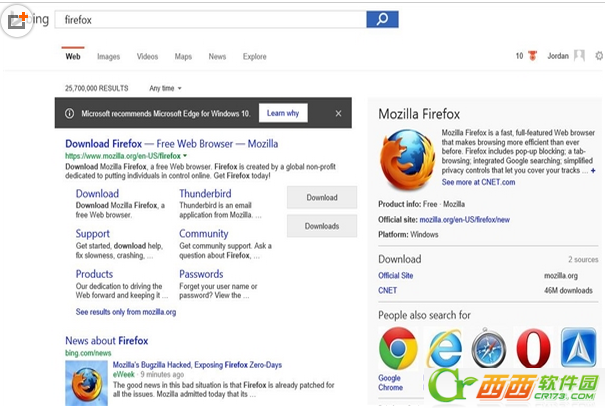The image size is (605, 408).
Task: Click the eWeek news source label
Action: pos(123,374)
